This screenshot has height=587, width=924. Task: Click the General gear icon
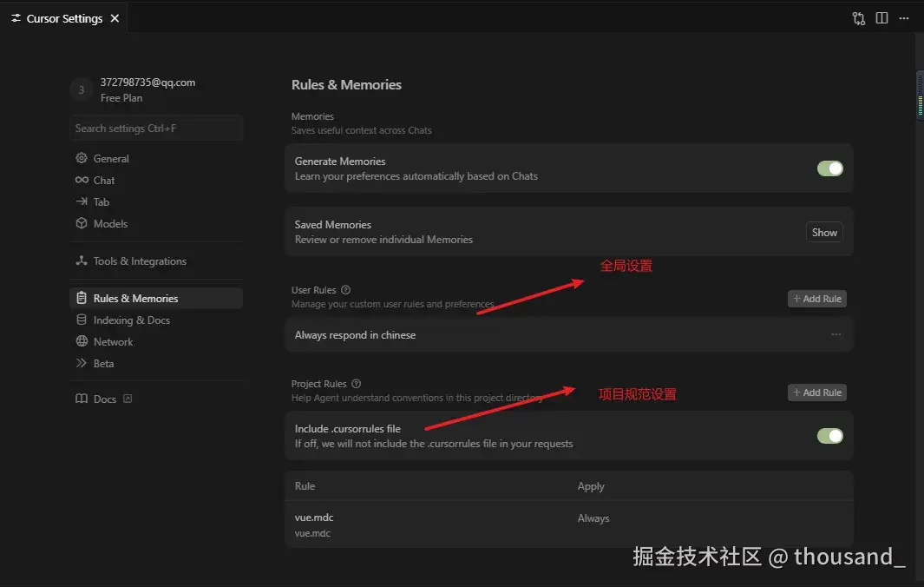(x=82, y=158)
